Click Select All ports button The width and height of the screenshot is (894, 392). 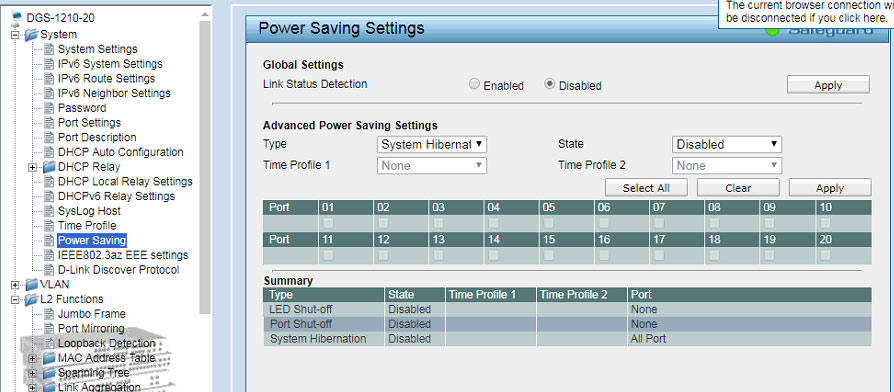click(x=646, y=187)
